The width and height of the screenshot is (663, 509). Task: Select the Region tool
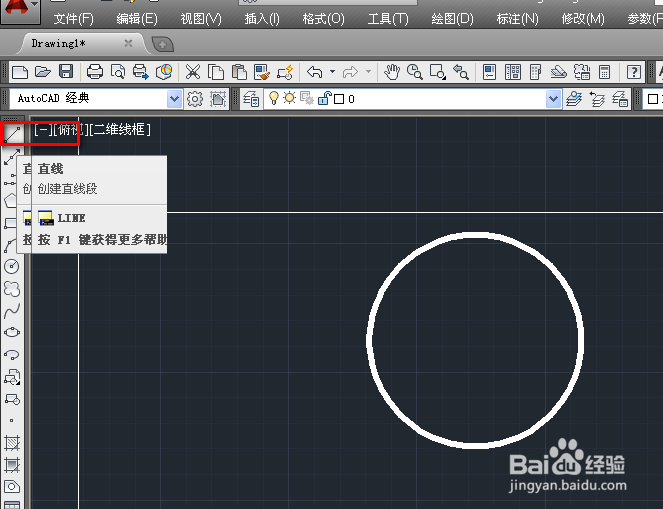coord(12,487)
